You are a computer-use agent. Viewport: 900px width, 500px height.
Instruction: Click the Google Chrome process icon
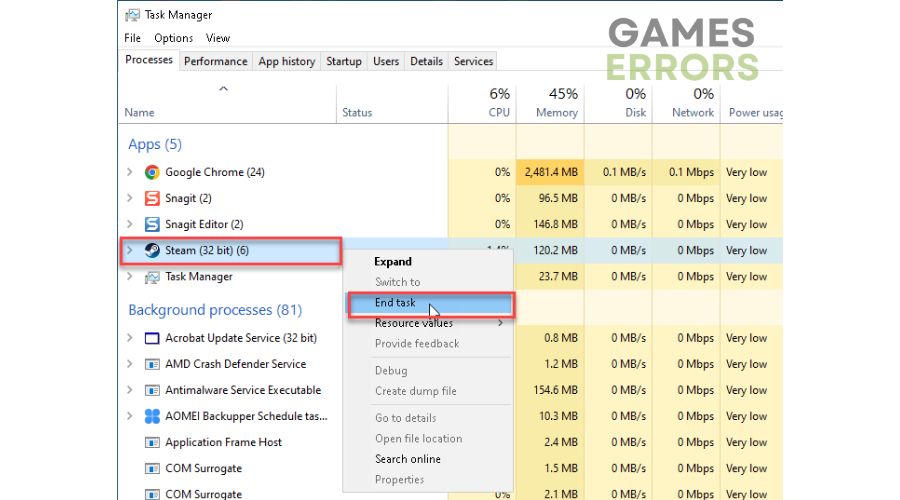[152, 172]
